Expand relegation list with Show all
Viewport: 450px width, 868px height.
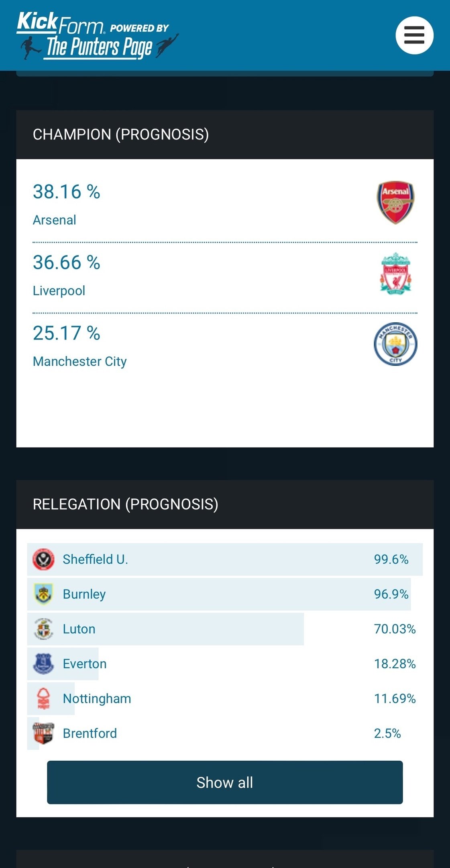click(225, 782)
